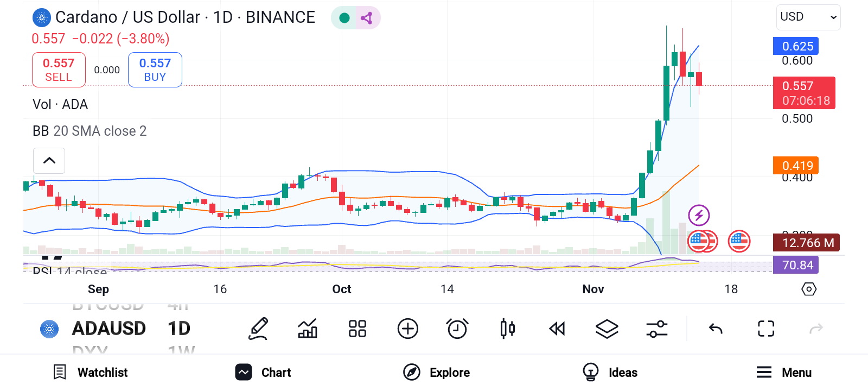Viewport: 868px width, 391px height.
Task: Click the ADA coin icon beside ADAUSD
Action: pyautogui.click(x=49, y=329)
